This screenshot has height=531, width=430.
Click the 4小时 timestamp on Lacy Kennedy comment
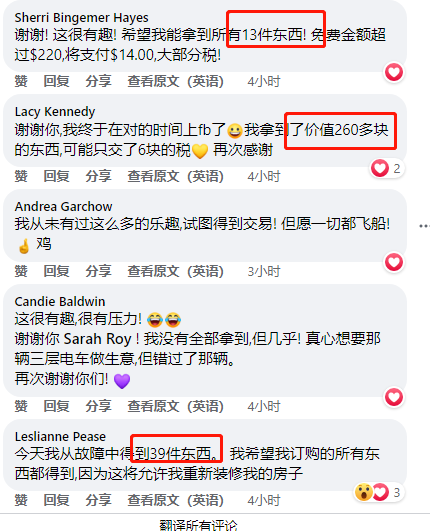tap(264, 176)
